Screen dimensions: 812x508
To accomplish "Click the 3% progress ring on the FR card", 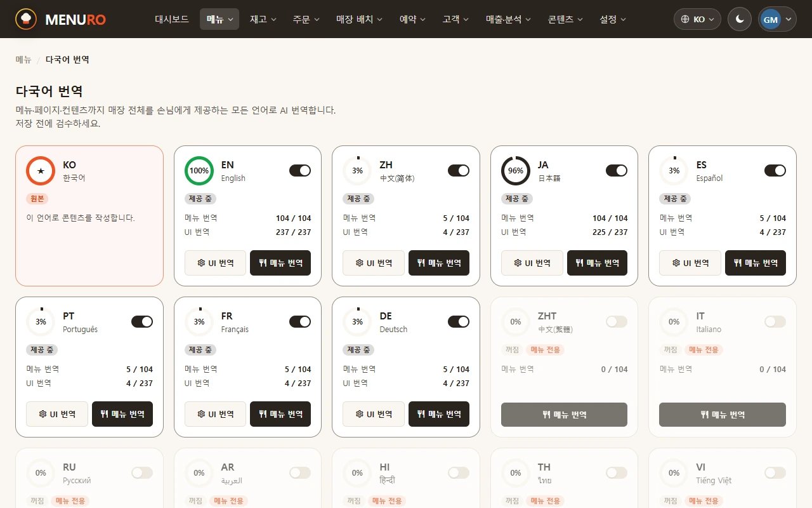I will pos(199,322).
